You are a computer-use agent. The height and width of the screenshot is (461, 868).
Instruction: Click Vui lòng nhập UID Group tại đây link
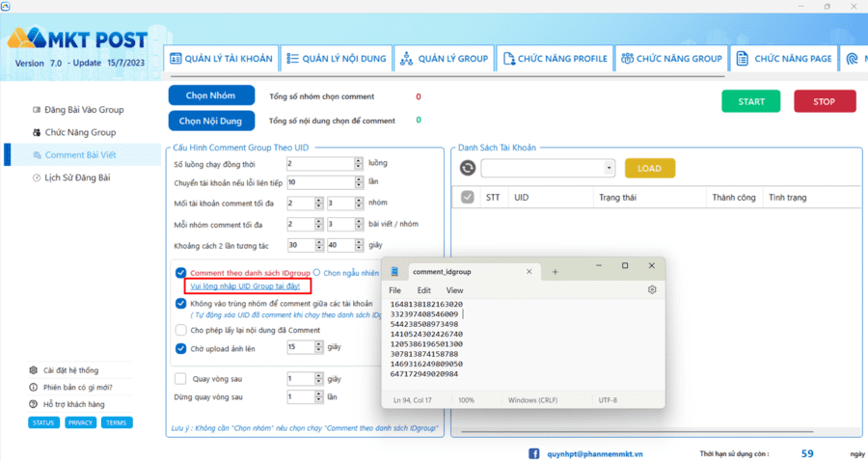pyautogui.click(x=245, y=286)
